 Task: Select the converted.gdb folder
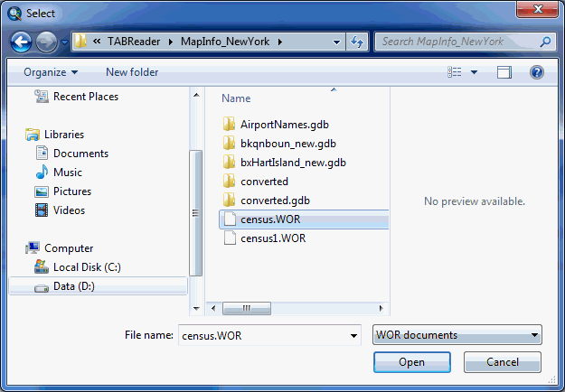click(275, 201)
